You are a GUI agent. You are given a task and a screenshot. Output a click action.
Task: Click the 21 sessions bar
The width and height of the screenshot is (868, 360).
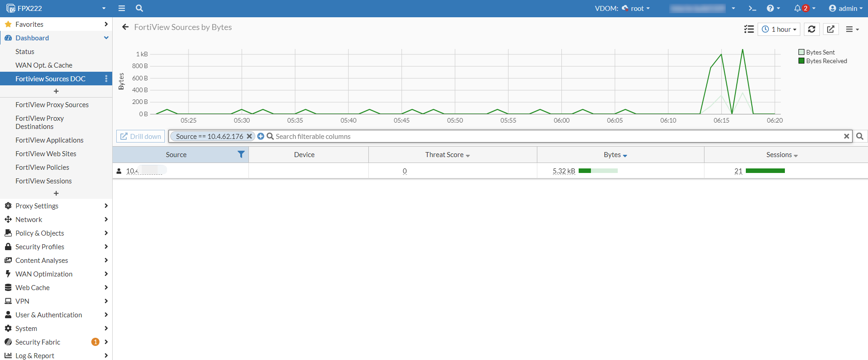tap(765, 171)
